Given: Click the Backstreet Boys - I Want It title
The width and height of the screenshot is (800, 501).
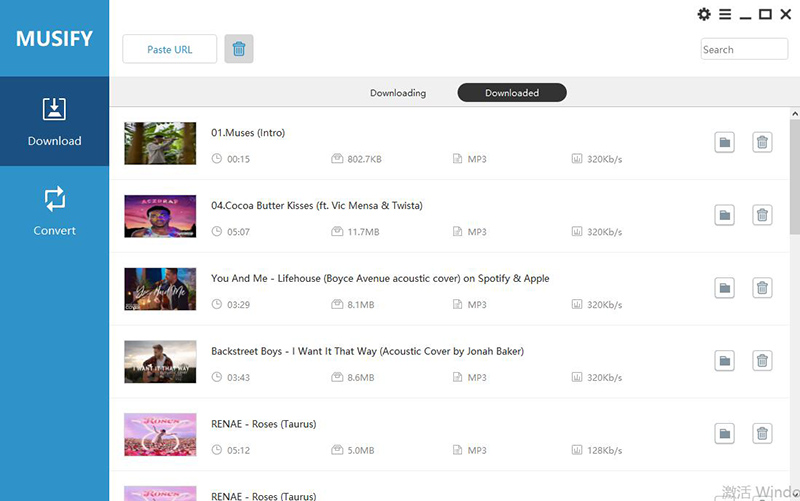Looking at the screenshot, I should [367, 352].
